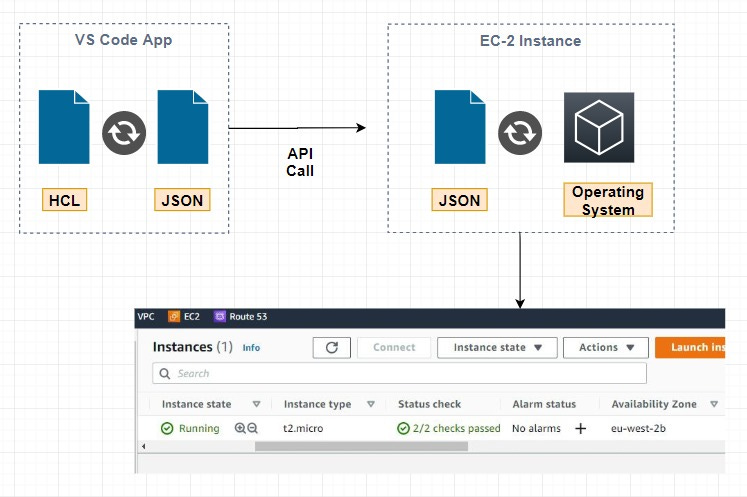Click the Operating System label
Screen dimensions: 747x497
point(608,200)
